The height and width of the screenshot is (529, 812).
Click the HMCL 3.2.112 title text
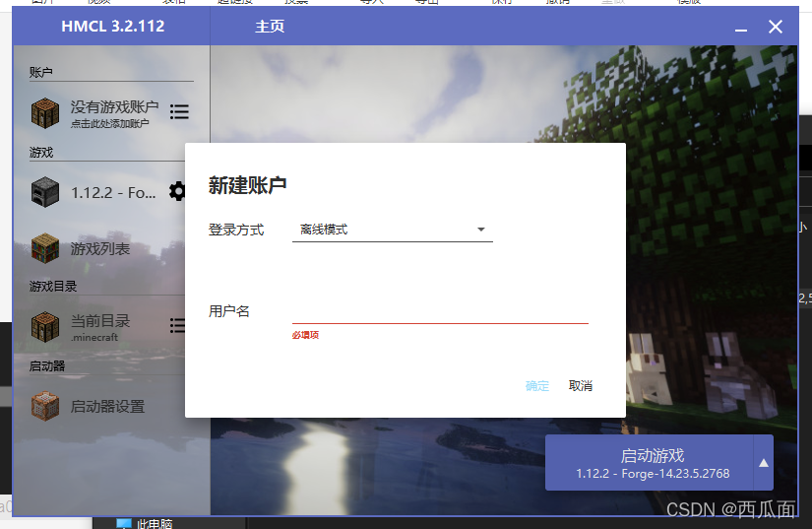tap(113, 26)
